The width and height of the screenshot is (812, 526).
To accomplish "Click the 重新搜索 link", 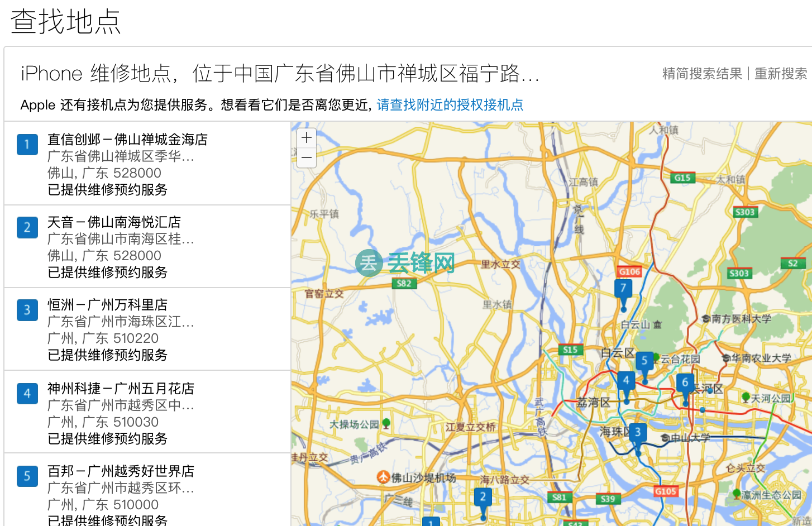I will point(781,74).
